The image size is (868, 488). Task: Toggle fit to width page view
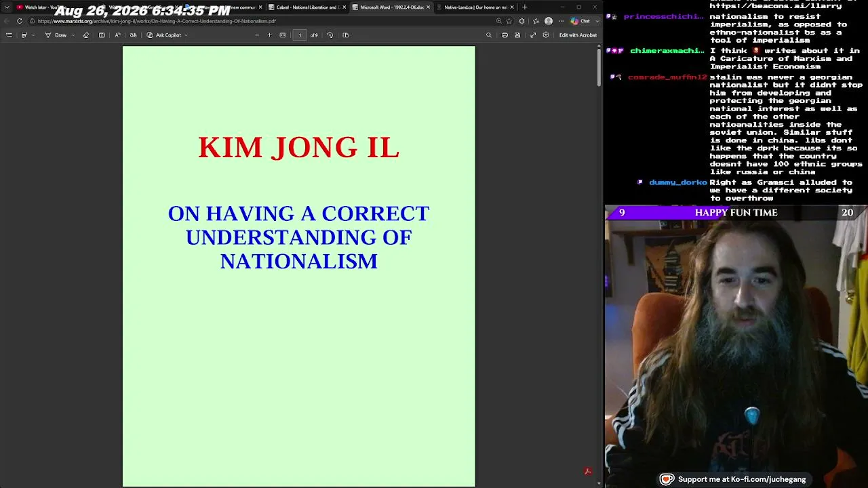click(x=283, y=35)
